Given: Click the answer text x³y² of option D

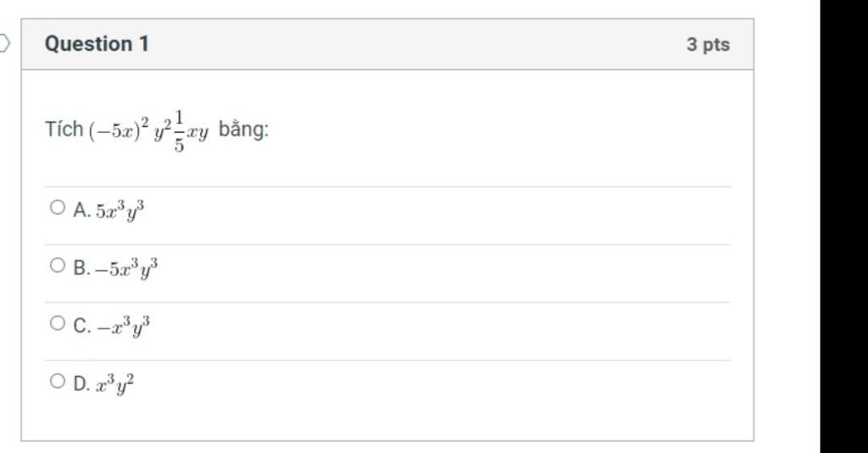Looking at the screenshot, I should 114,384.
